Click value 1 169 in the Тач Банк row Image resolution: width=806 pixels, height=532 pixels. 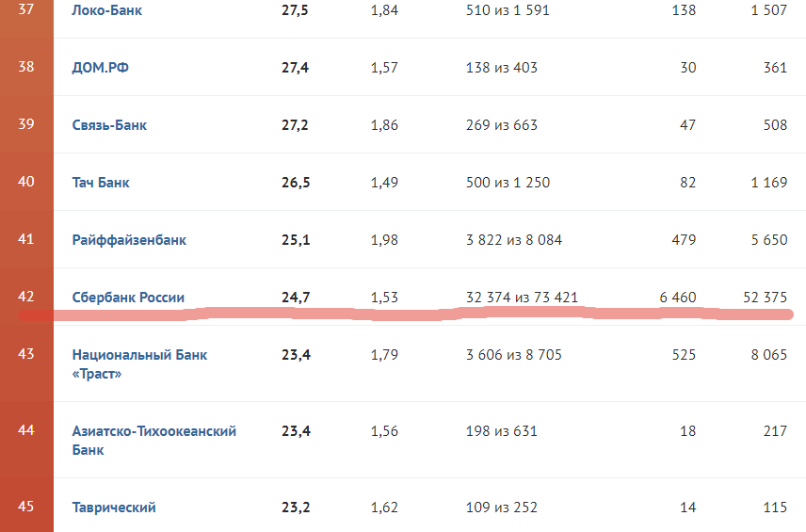(x=769, y=183)
